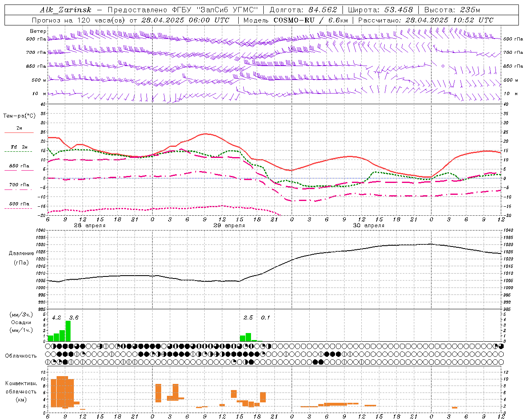Viewport: 525px width, 420px height.
Task: Select the "(мм/1ч.)" unit label
Action: click(21, 330)
